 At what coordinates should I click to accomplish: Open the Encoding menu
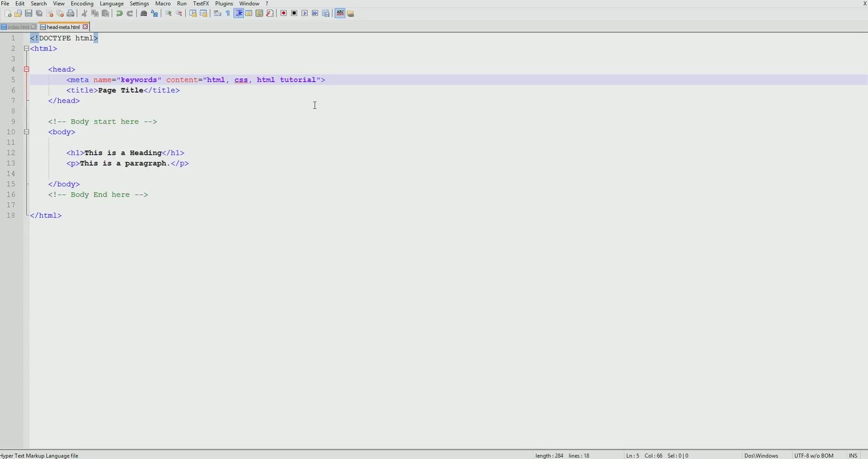(82, 3)
